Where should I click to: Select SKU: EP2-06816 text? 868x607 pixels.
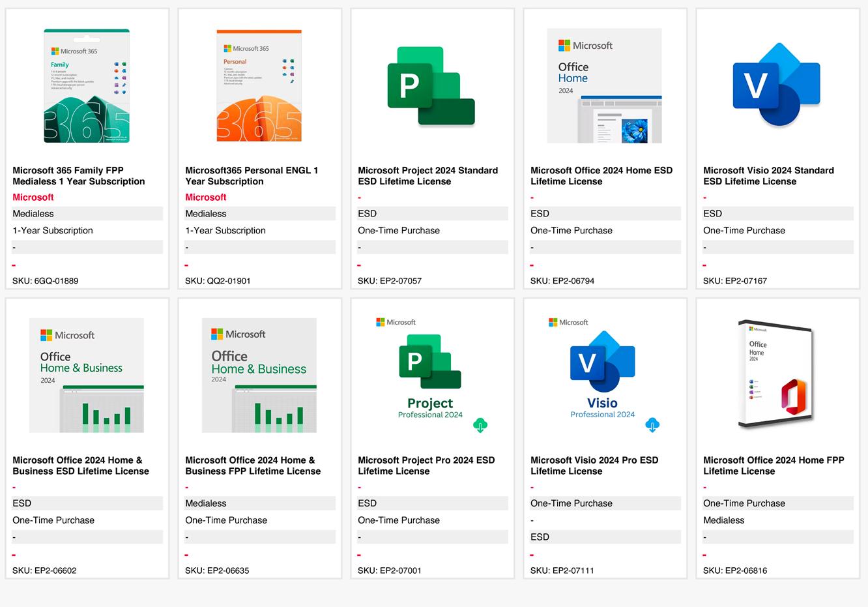pos(735,570)
